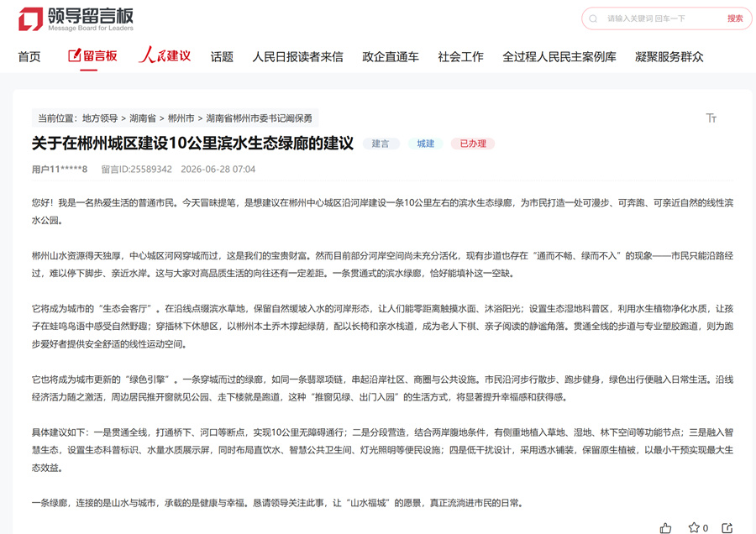
Task: Click the username 用户11*****8
Action: [60, 169]
